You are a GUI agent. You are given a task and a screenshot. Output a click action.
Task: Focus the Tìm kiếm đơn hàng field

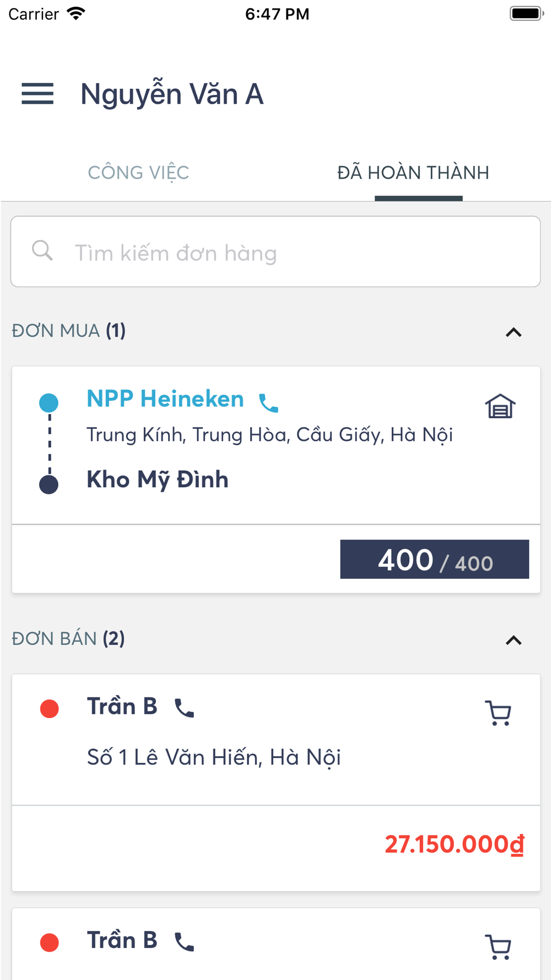pos(275,251)
